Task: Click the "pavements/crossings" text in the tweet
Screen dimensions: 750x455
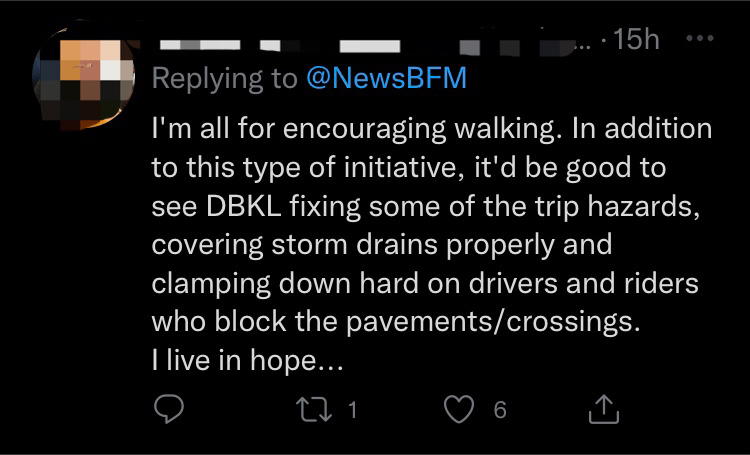Action: (492, 322)
